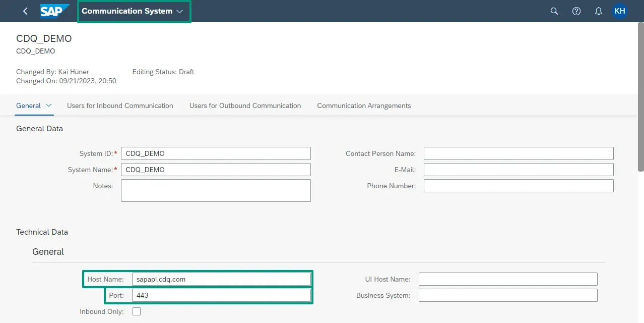
Task: Focus the Phone Number input field
Action: pos(519,186)
